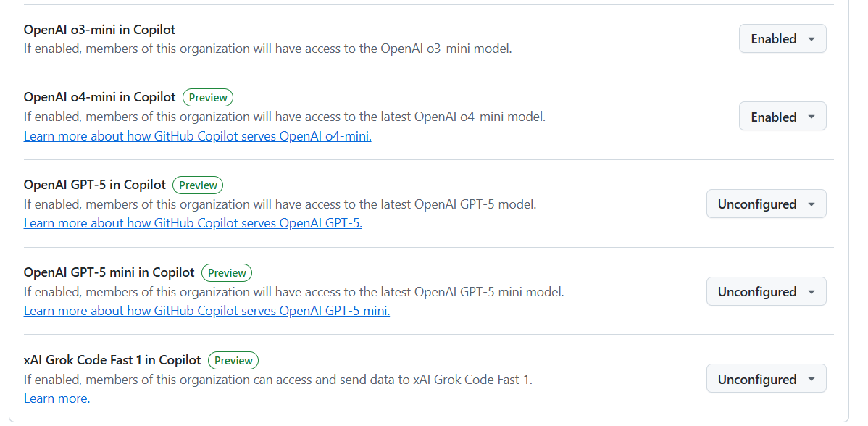Click Learn more under xAI Grok Code Fast 1
This screenshot has height=426, width=868.
click(x=57, y=398)
